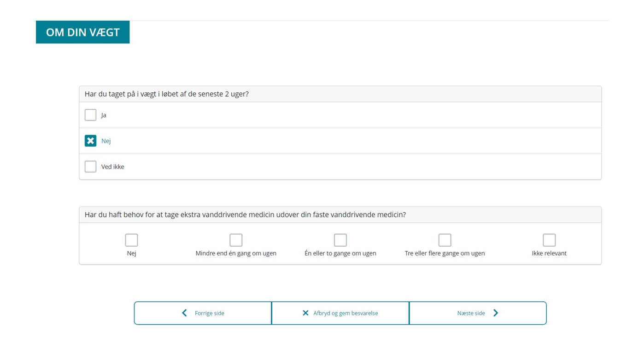Click the Ved ikke label text
The image size is (644, 363).
112,167
